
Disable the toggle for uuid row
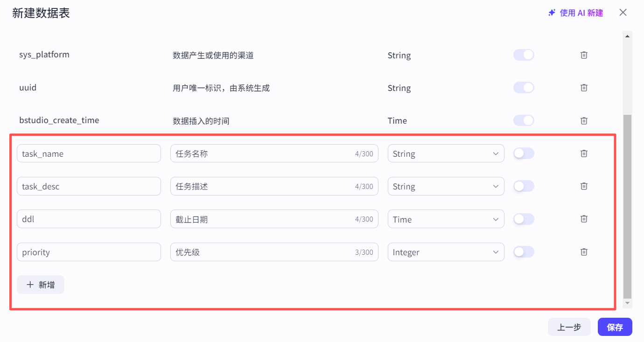coord(524,87)
